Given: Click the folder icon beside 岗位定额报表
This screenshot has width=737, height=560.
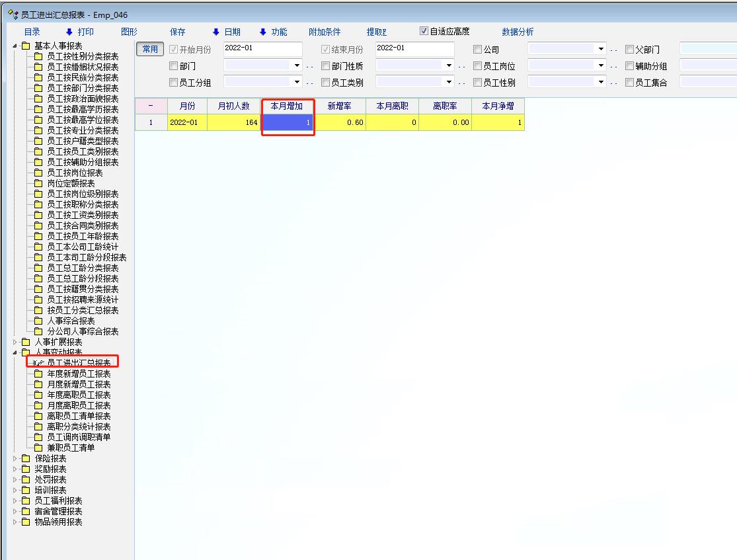Looking at the screenshot, I should 38,183.
